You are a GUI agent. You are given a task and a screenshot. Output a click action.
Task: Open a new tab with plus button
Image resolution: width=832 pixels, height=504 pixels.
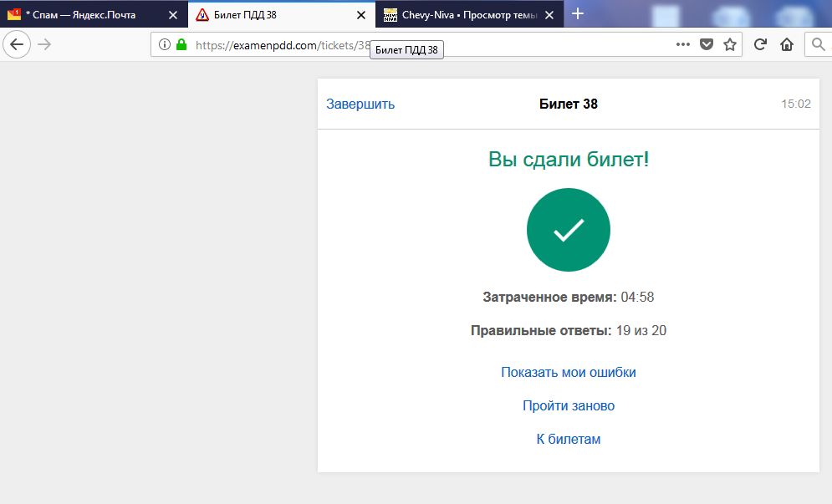click(x=578, y=13)
